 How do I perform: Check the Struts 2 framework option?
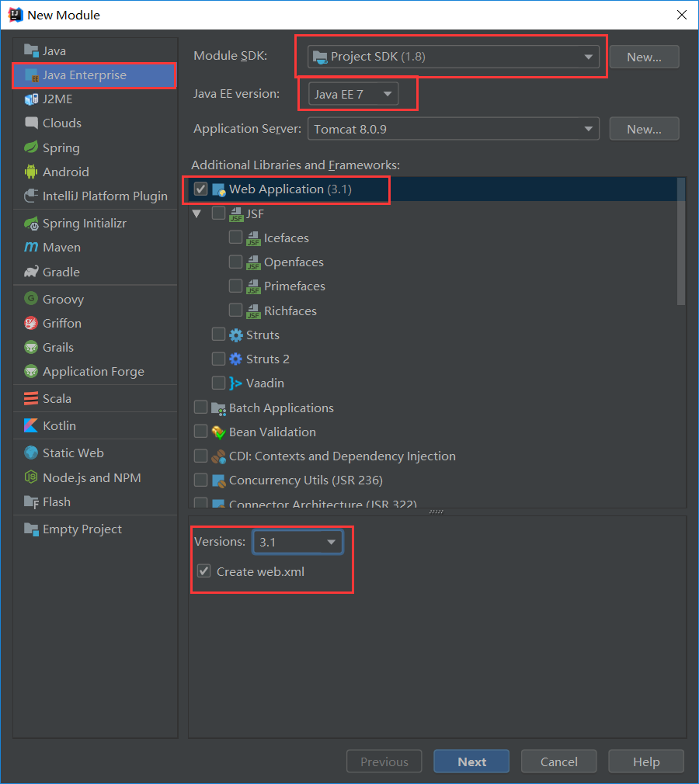pos(218,359)
